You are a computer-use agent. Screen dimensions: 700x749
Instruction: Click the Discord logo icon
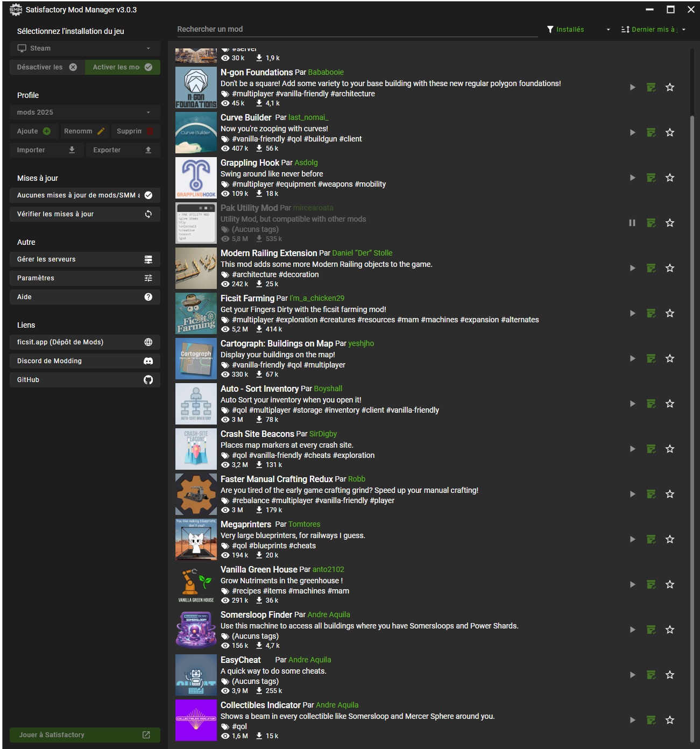[149, 361]
